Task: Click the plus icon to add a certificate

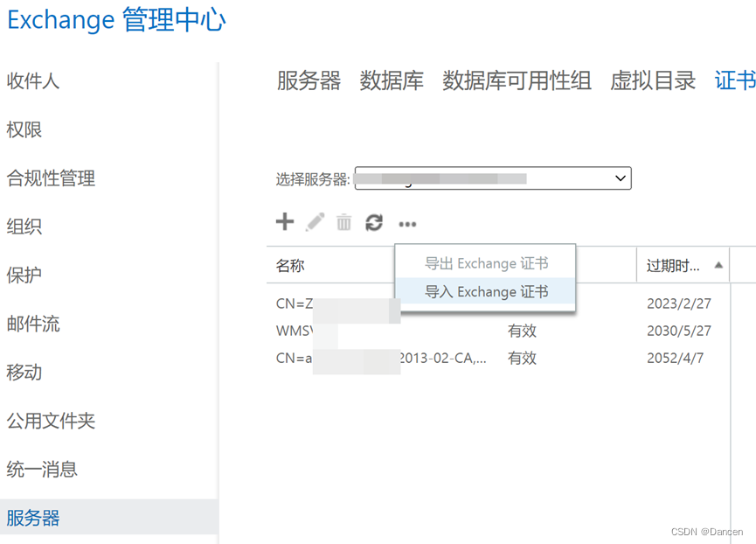Action: click(284, 222)
